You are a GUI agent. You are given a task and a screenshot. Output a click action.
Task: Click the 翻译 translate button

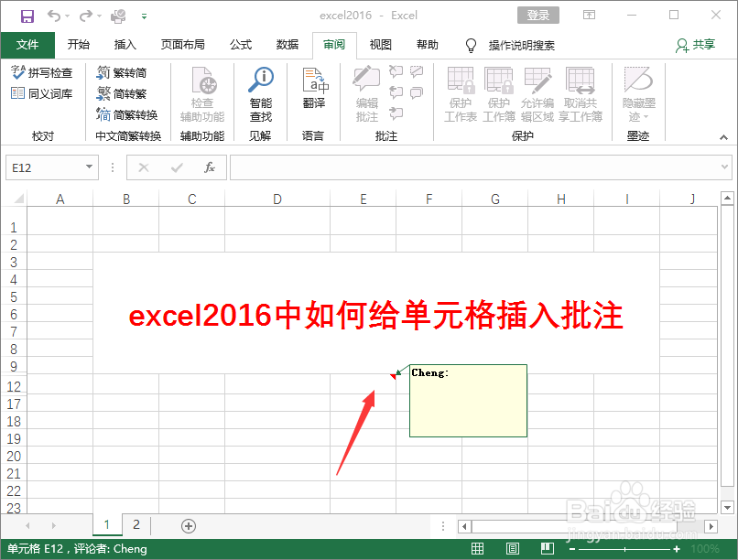point(314,89)
